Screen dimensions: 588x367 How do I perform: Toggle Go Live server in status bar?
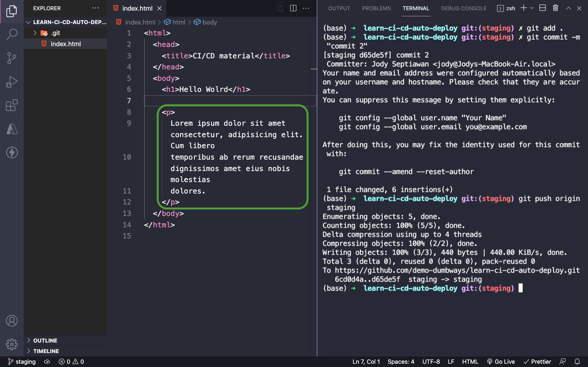click(501, 362)
